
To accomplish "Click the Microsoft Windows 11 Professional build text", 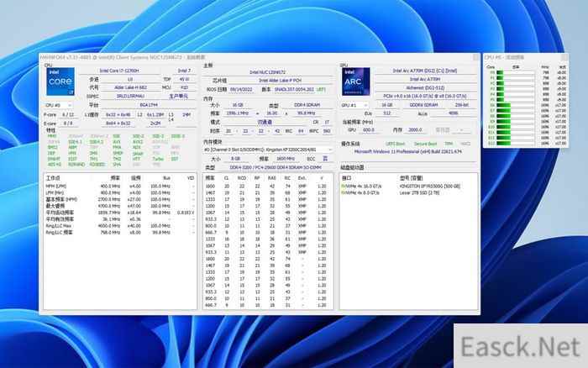I will coord(408,152).
